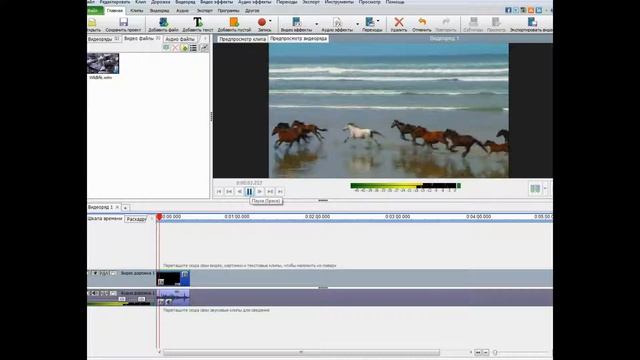640x360 pixels.
Task: Click the Add file (Добавить файл) icon
Action: (163, 22)
